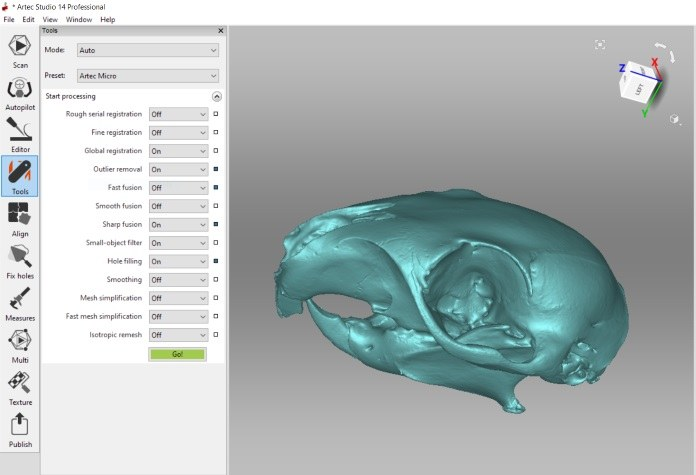Open the Measures tool
Image resolution: width=696 pixels, height=475 pixels.
tap(20, 303)
